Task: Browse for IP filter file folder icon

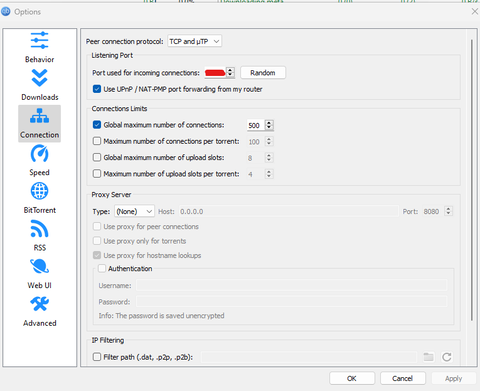Action: pos(428,357)
